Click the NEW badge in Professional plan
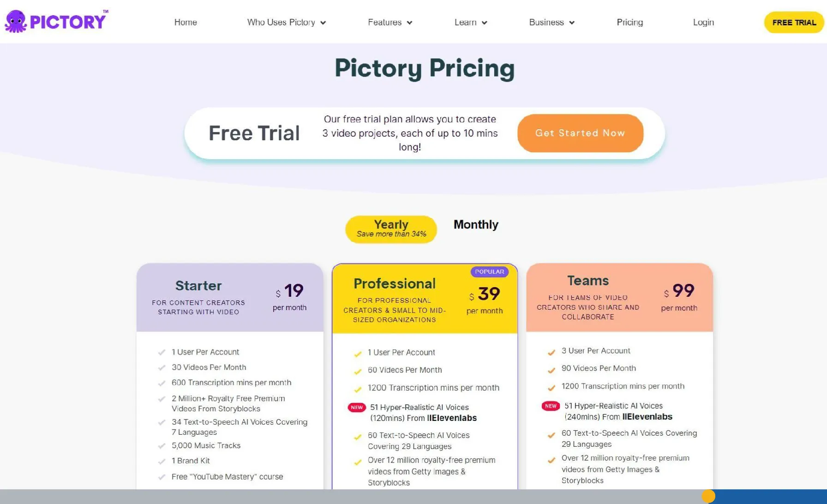The width and height of the screenshot is (827, 504). (357, 408)
